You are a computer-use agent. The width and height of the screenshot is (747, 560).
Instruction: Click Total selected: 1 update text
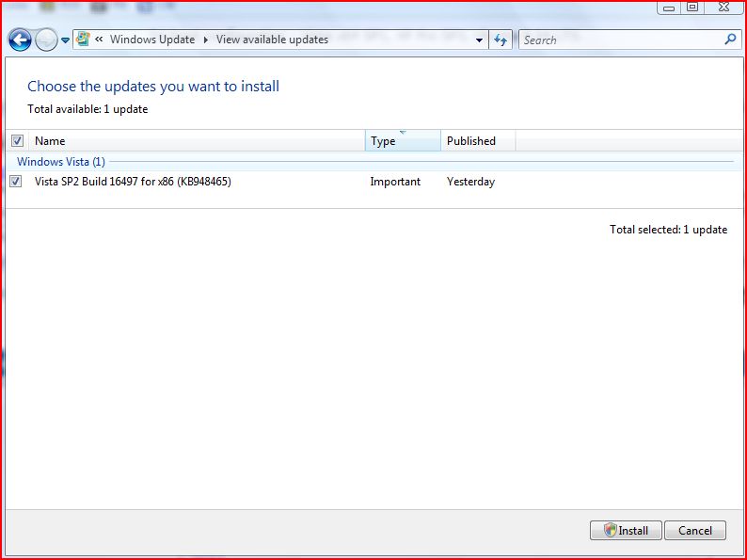668,230
